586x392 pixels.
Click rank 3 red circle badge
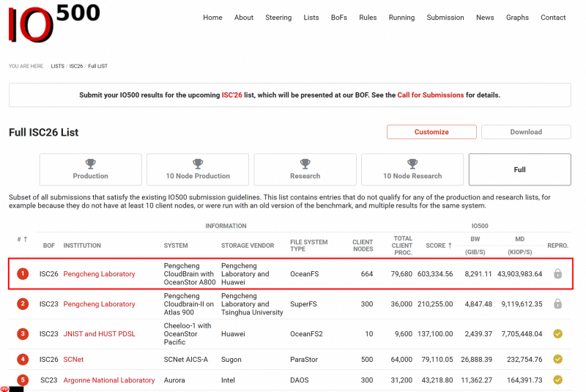[x=23, y=333]
